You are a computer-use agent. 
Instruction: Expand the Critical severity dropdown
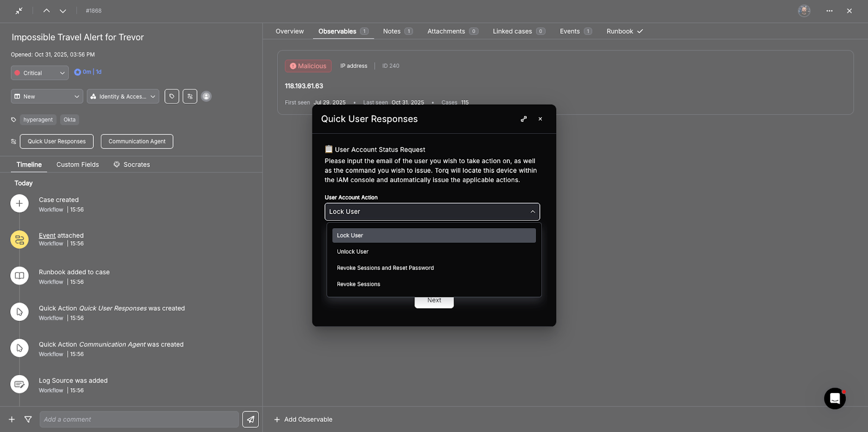pyautogui.click(x=40, y=73)
